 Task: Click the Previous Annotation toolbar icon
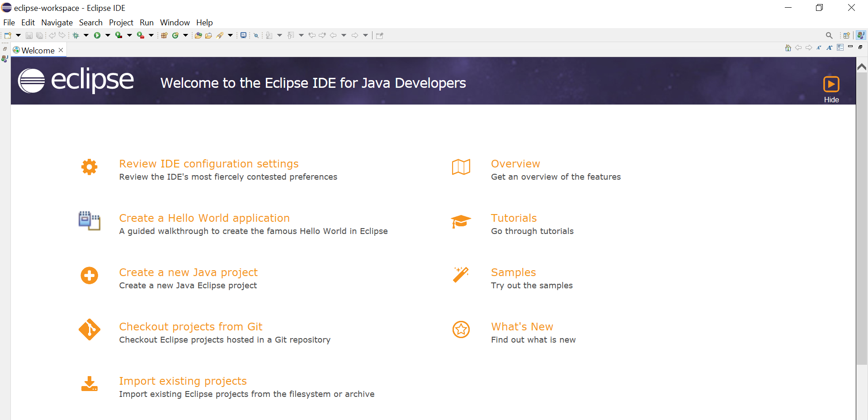[x=291, y=35]
